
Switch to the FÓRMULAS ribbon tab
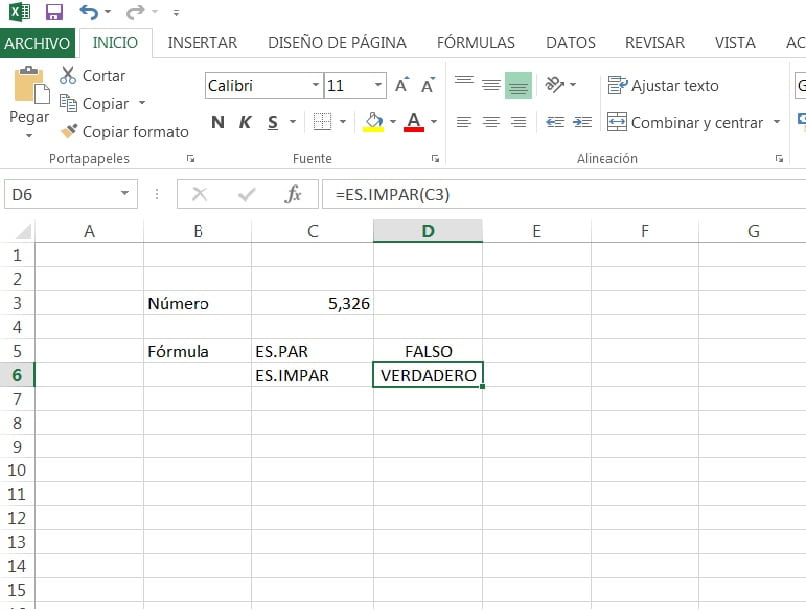[475, 43]
